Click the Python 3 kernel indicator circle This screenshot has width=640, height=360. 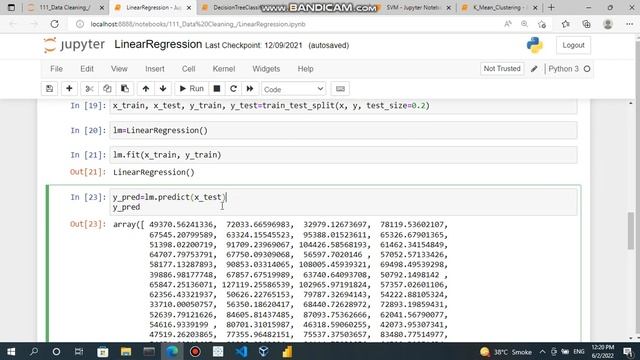(x=587, y=69)
